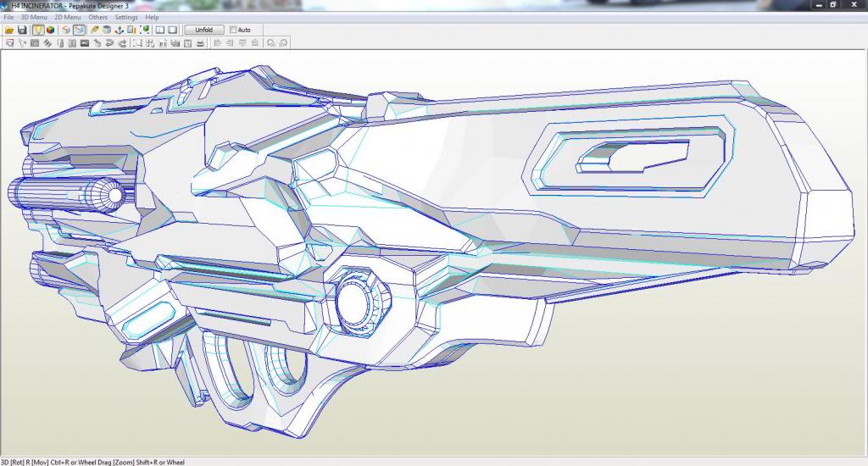Click the dashed rectangle selection icon
Viewport: 868px width, 466px height.
[137, 43]
